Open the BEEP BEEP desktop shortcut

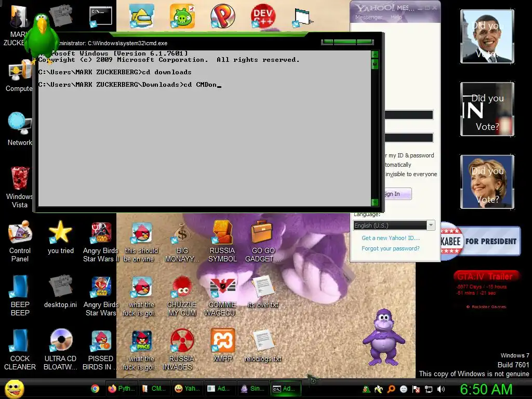(20, 296)
